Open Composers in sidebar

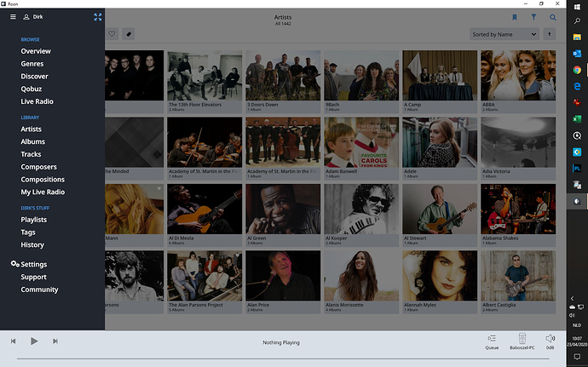[x=38, y=167]
